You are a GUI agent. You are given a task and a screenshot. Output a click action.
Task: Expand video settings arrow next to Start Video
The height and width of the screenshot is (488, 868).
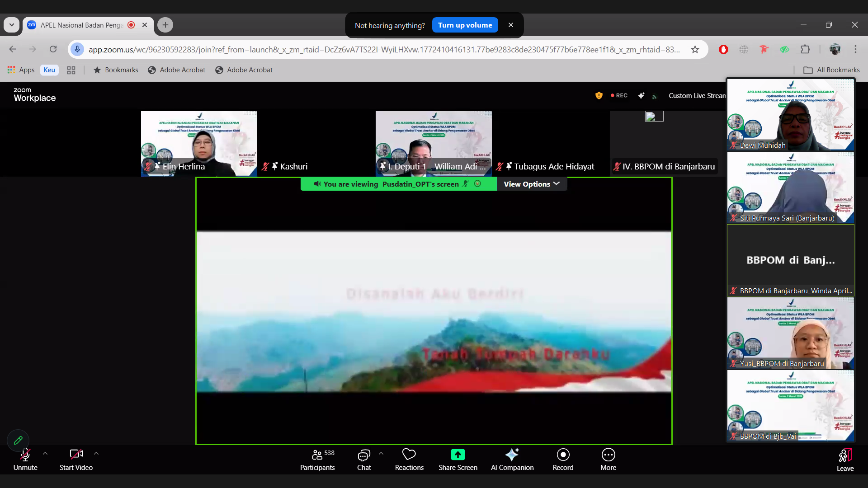96,453
